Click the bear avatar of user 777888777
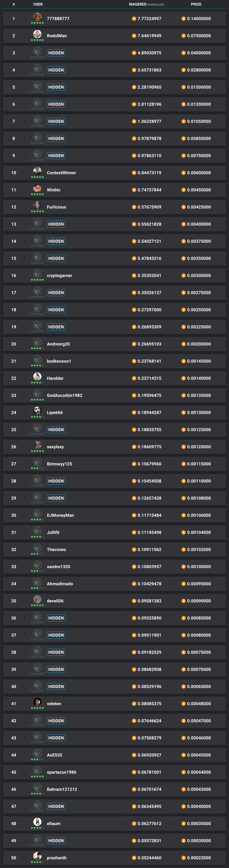The image size is (229, 868). (x=37, y=17)
